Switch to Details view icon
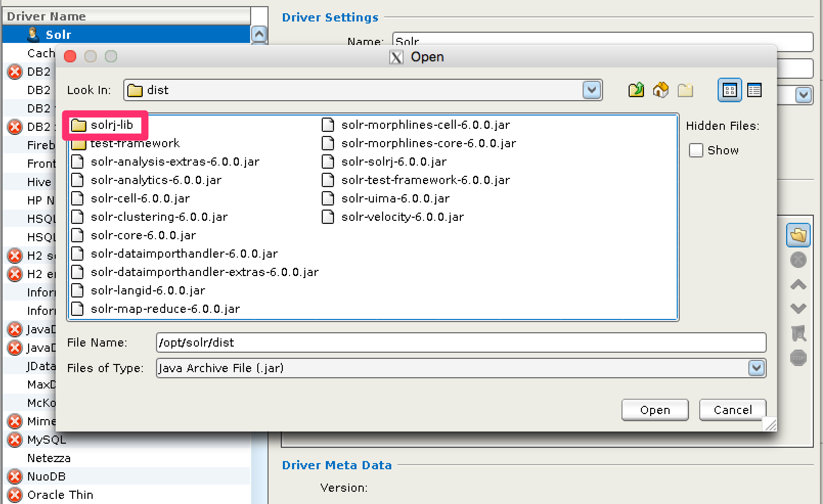Image resolution: width=823 pixels, height=504 pixels. coord(754,90)
